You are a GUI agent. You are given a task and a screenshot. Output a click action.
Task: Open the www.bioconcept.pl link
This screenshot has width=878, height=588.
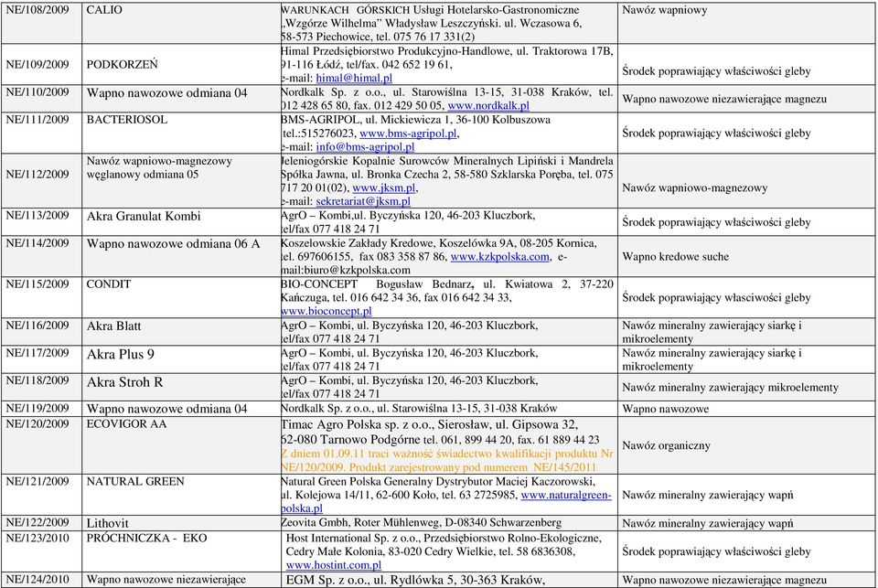pos(326,311)
